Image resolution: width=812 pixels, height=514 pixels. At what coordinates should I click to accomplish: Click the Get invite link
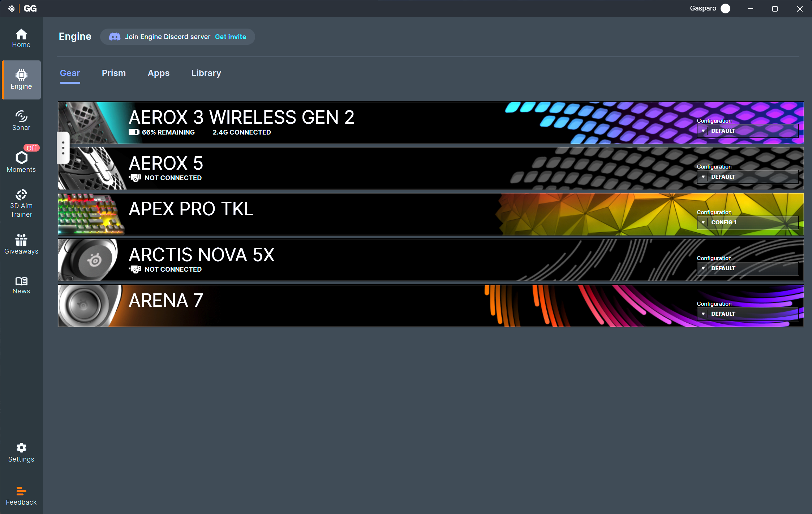tap(230, 37)
